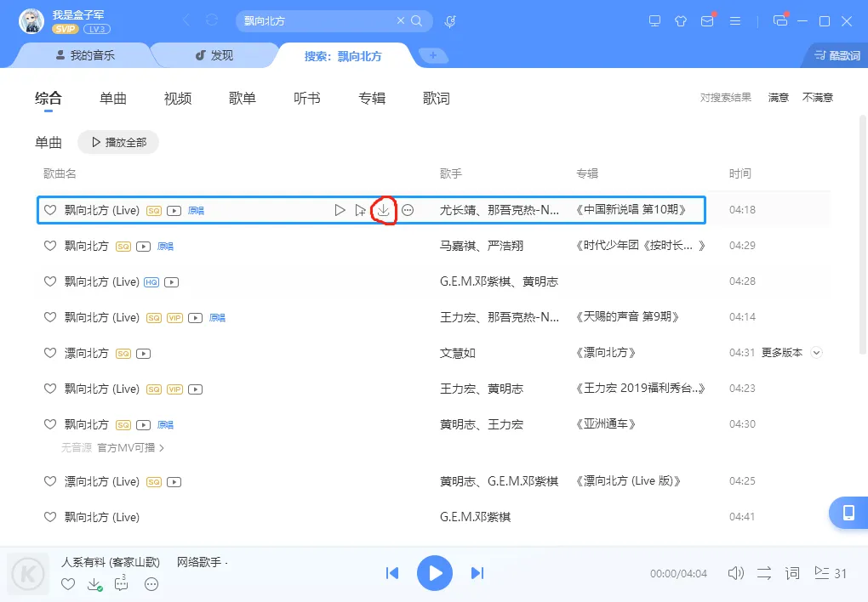Refresh the page icon
Screen dimensions: 868x602
coord(211,20)
